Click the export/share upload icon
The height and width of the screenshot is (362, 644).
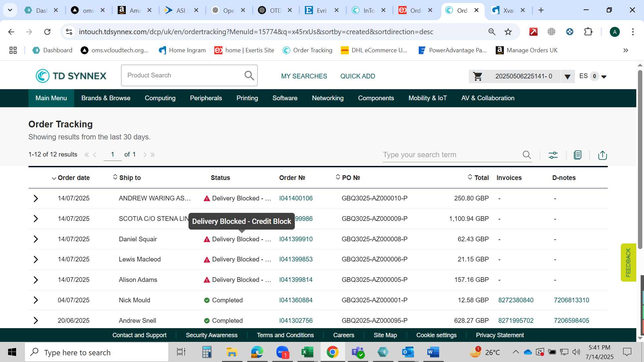click(x=602, y=155)
